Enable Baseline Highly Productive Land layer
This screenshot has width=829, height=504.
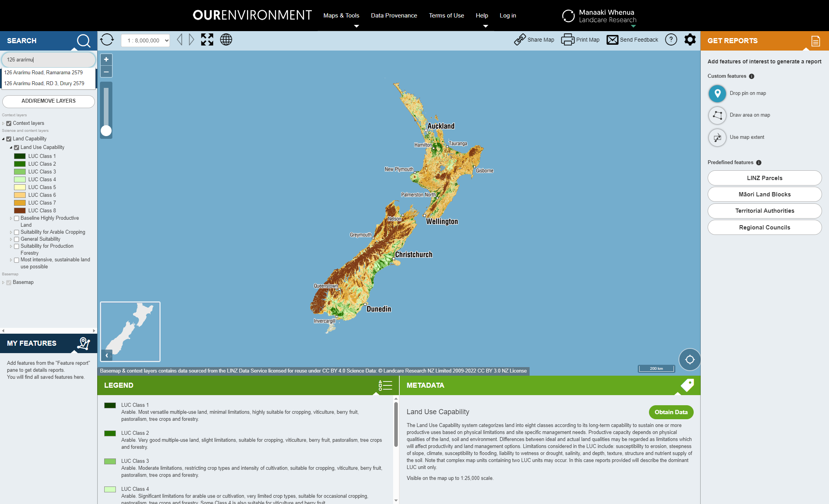point(17,218)
